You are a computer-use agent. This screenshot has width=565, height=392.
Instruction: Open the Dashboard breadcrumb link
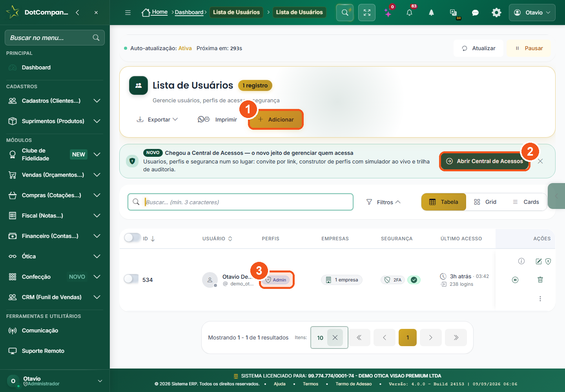pos(189,12)
